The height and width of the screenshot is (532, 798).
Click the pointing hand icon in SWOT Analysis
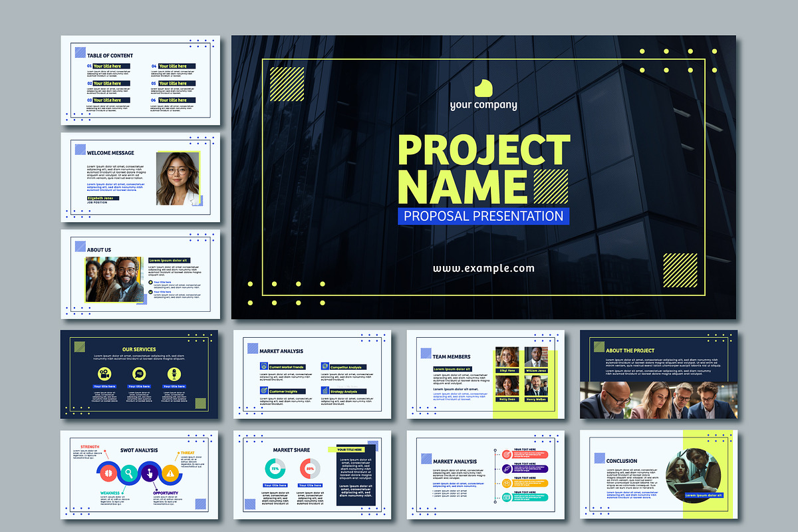pyautogui.click(x=150, y=473)
